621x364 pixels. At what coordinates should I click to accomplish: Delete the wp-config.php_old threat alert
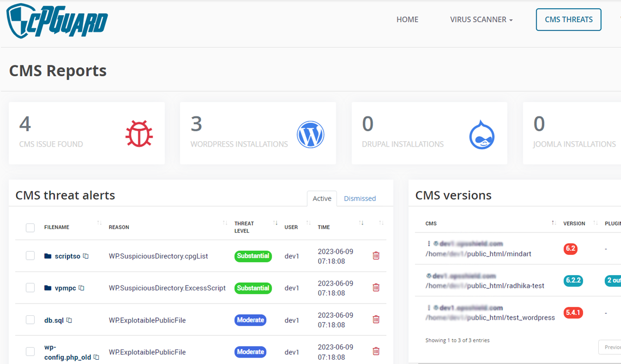376,351
